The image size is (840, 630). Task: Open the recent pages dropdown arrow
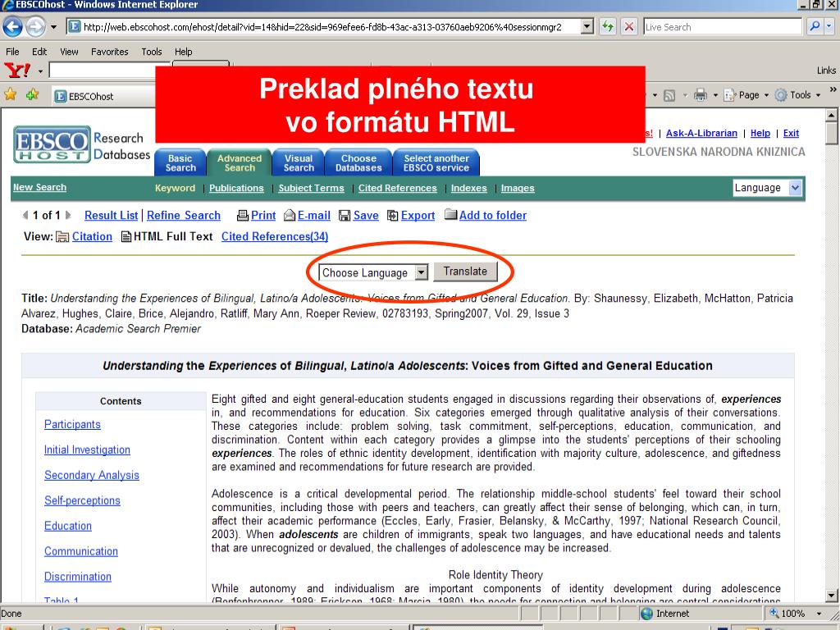click(x=53, y=27)
